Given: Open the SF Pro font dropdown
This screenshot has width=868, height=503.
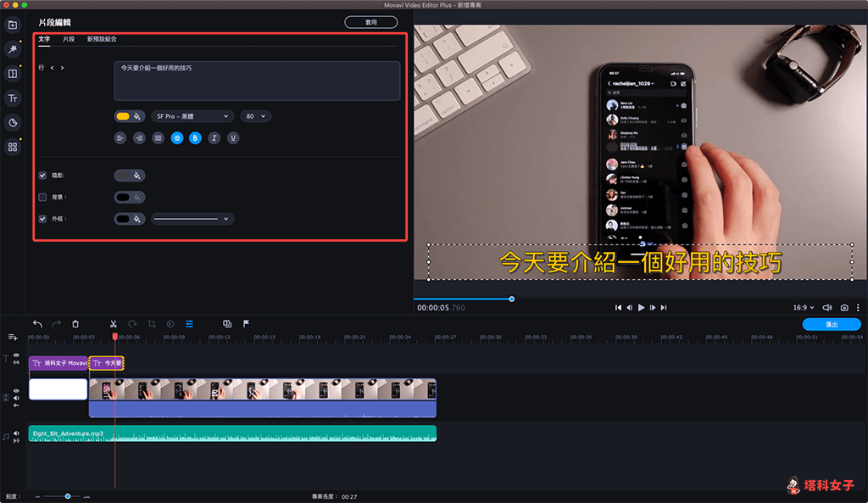Looking at the screenshot, I should (192, 116).
